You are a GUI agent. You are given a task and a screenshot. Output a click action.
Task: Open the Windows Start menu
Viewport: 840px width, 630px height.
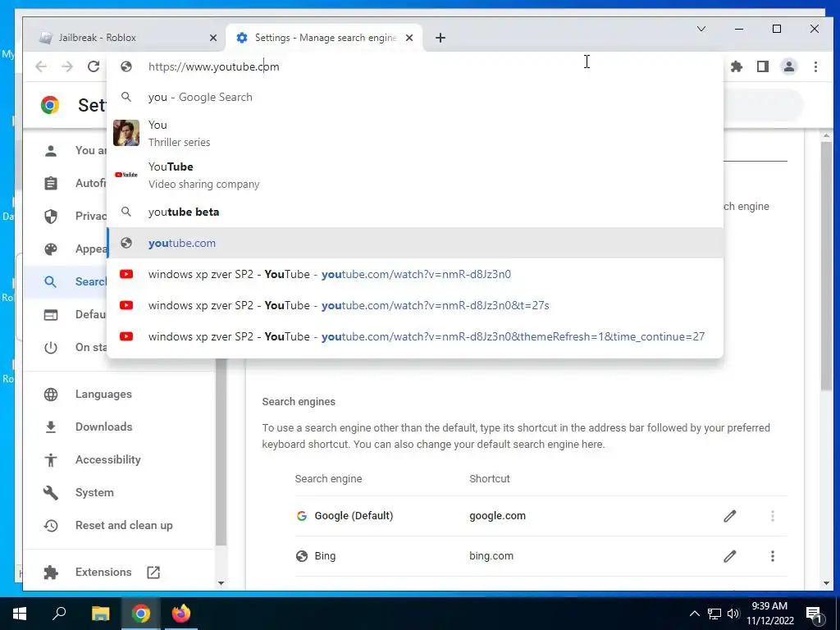coord(20,614)
